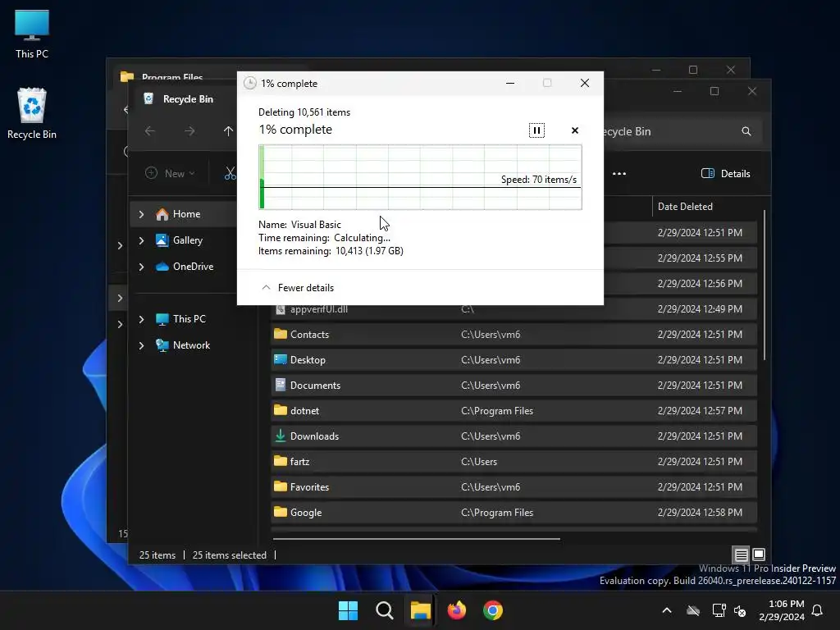Screen dimensions: 840x630
Task: Select This PC in navigation pane
Action: 189,319
